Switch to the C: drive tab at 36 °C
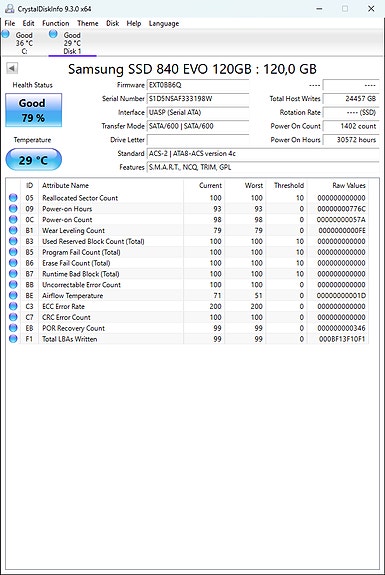The width and height of the screenshot is (385, 575). tap(24, 43)
